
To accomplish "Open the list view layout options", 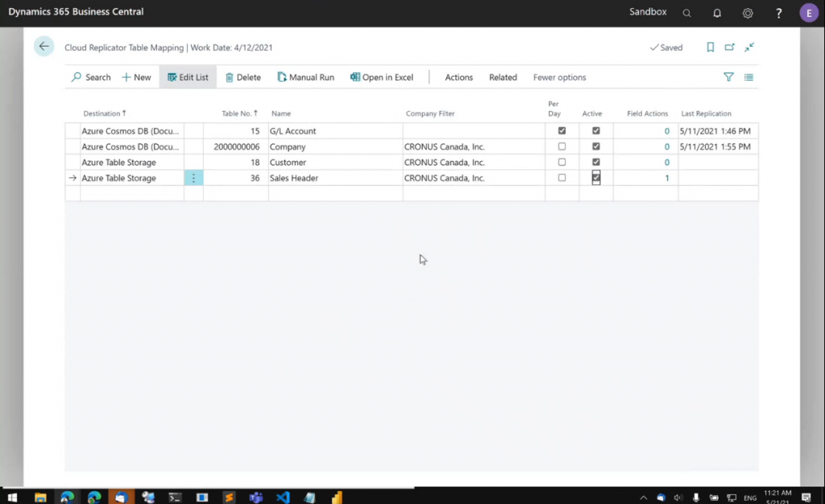I will pos(748,77).
